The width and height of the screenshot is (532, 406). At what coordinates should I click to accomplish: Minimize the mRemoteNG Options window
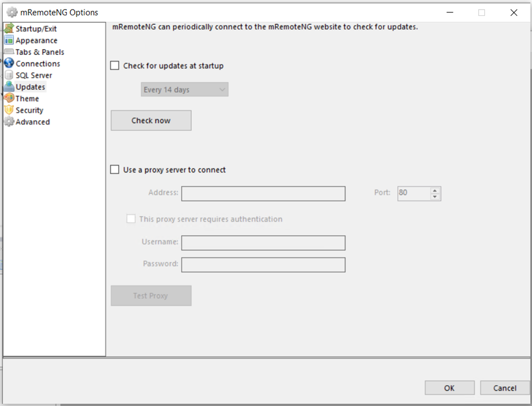(450, 12)
